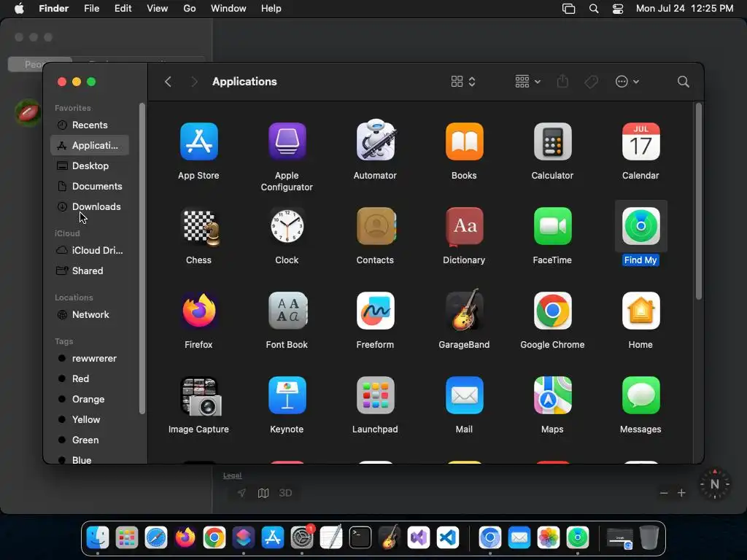Select the rewwrerer tag
Screen dimensions: 747x560
coord(90,359)
